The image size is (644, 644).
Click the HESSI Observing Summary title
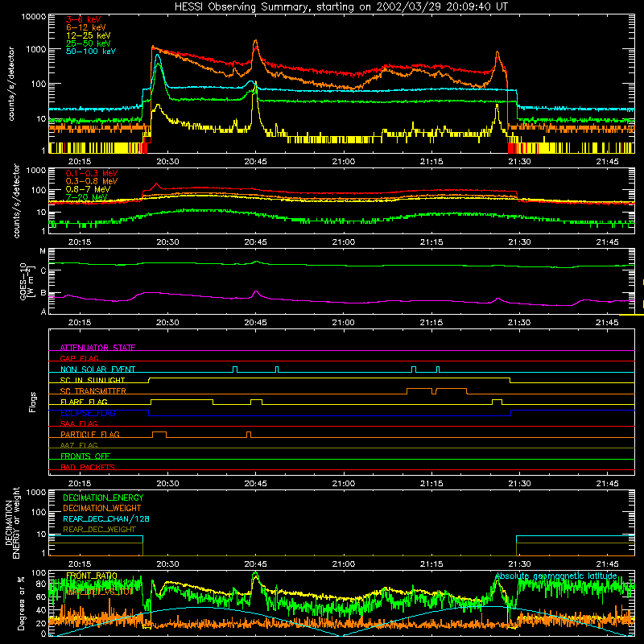[x=341, y=7]
